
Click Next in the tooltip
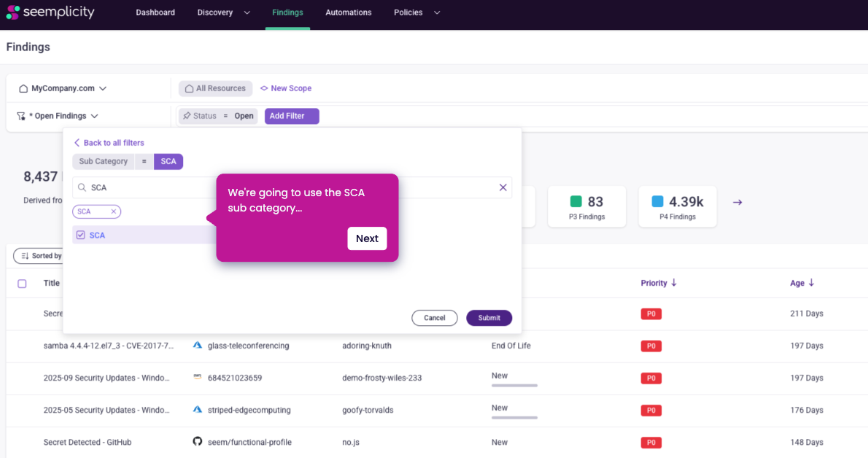tap(367, 238)
